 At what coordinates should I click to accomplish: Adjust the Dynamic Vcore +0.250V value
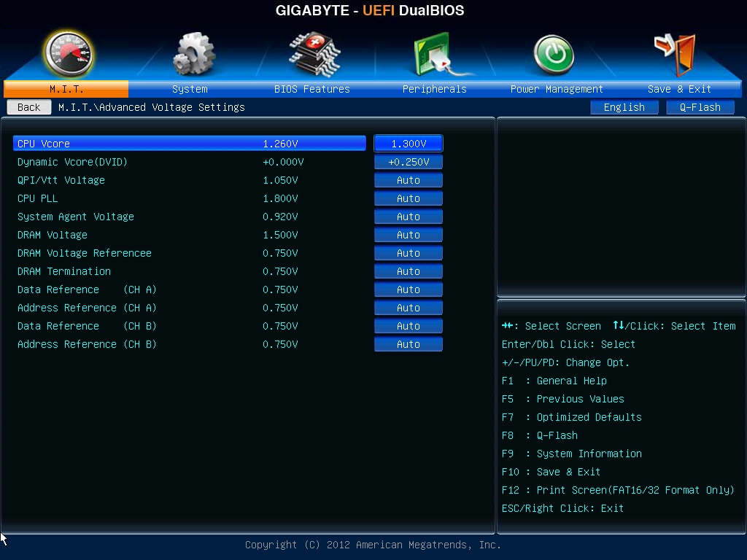[x=409, y=162]
